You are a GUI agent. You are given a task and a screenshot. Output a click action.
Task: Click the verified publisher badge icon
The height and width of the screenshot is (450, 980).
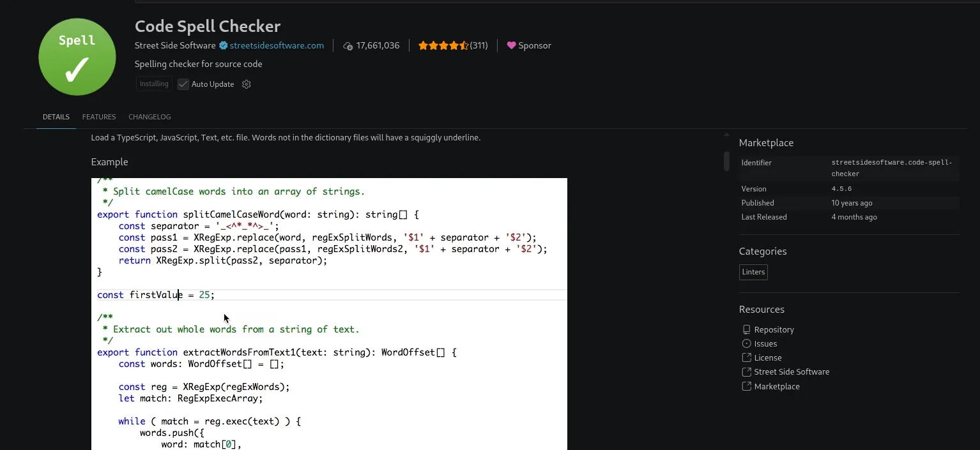[224, 45]
